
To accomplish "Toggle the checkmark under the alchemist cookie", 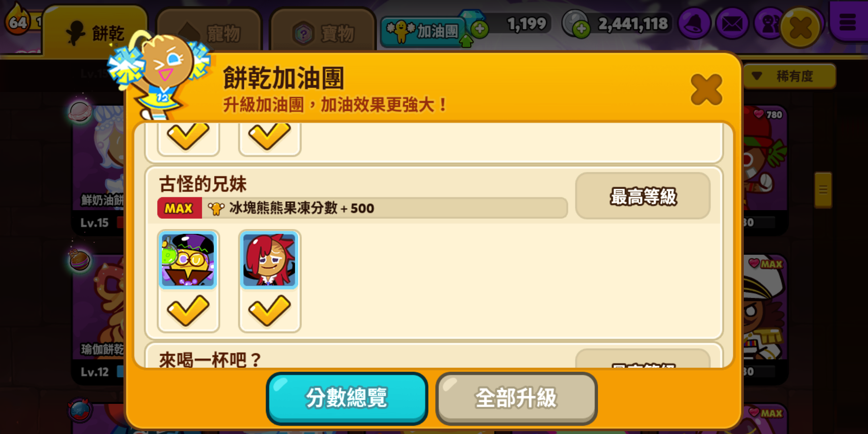I will click(x=188, y=310).
